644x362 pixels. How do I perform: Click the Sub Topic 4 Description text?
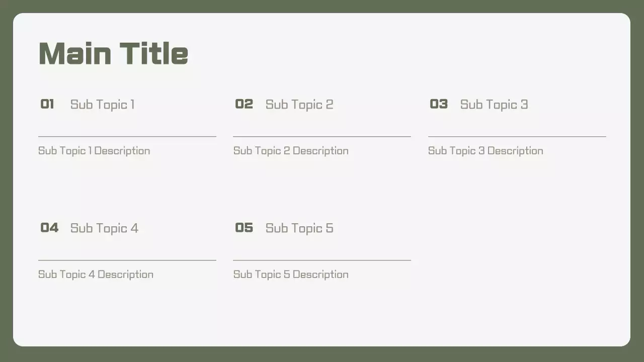click(96, 275)
